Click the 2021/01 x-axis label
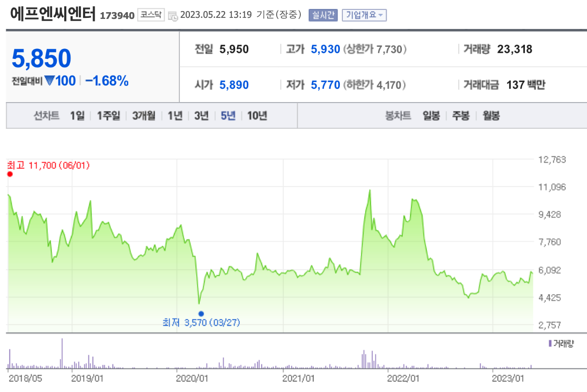The width and height of the screenshot is (587, 392). pyautogui.click(x=298, y=378)
